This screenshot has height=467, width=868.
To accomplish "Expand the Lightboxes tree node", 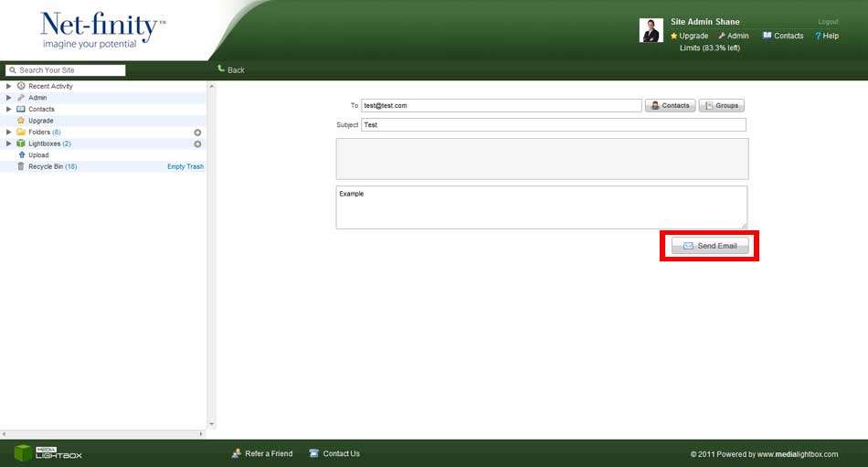I will click(9, 143).
